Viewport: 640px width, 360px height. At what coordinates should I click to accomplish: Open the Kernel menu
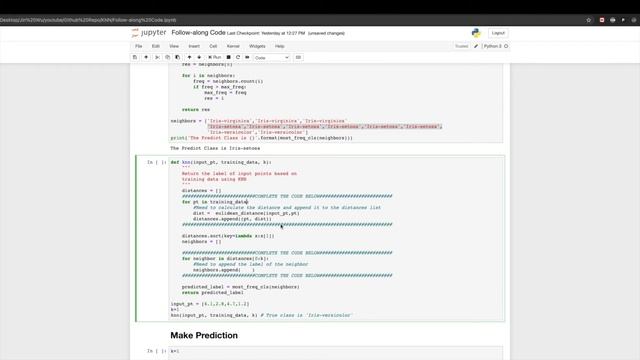coord(233,46)
